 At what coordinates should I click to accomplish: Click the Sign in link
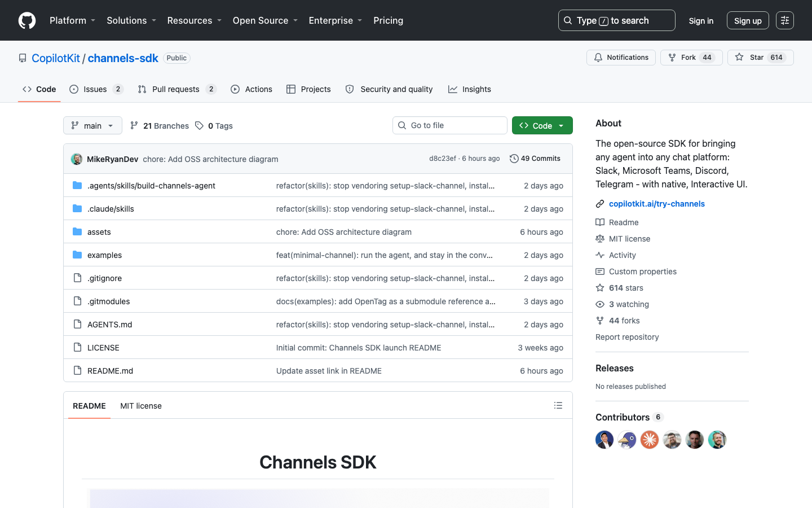point(701,20)
